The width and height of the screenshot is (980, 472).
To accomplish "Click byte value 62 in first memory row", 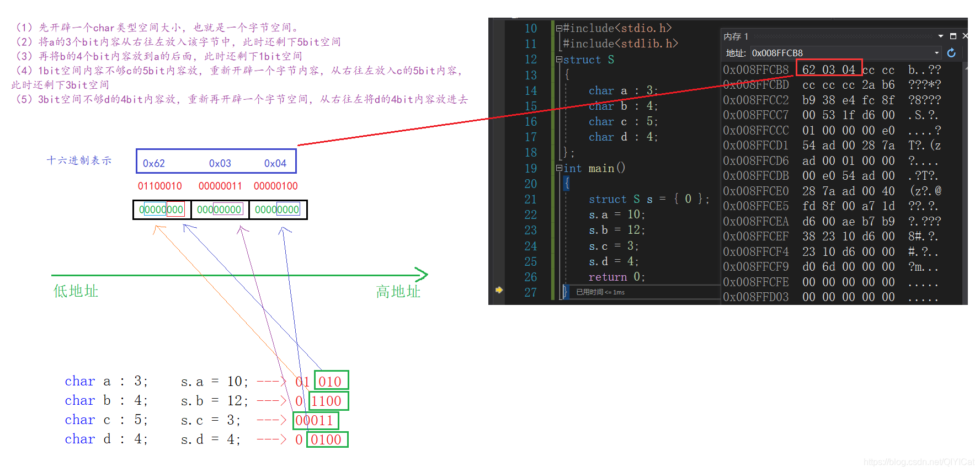I will point(809,70).
